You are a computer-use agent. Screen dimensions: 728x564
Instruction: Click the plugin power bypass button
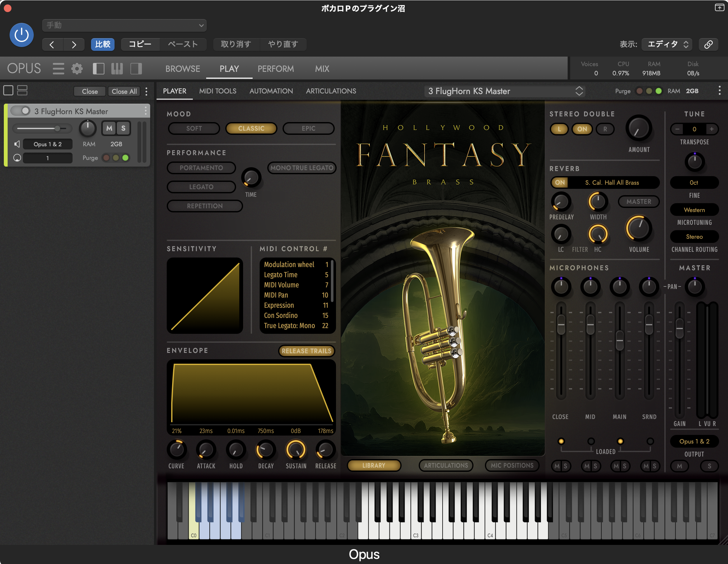click(21, 35)
